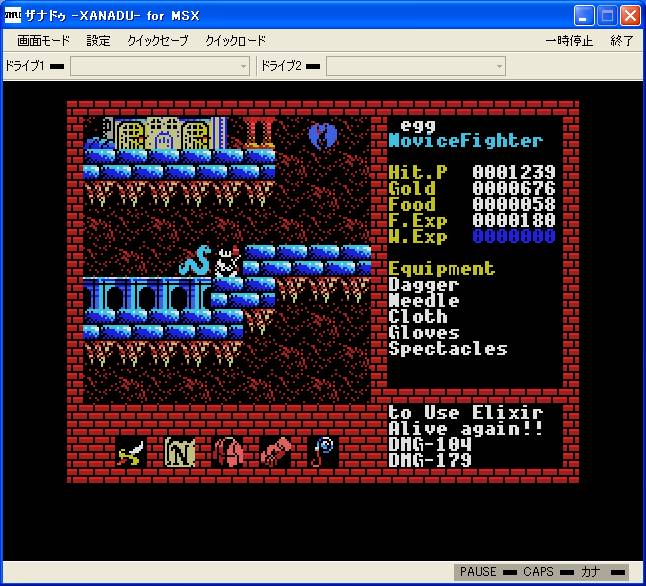Click the NoviceFighter rank text
646x586 pixels.
pos(466,141)
